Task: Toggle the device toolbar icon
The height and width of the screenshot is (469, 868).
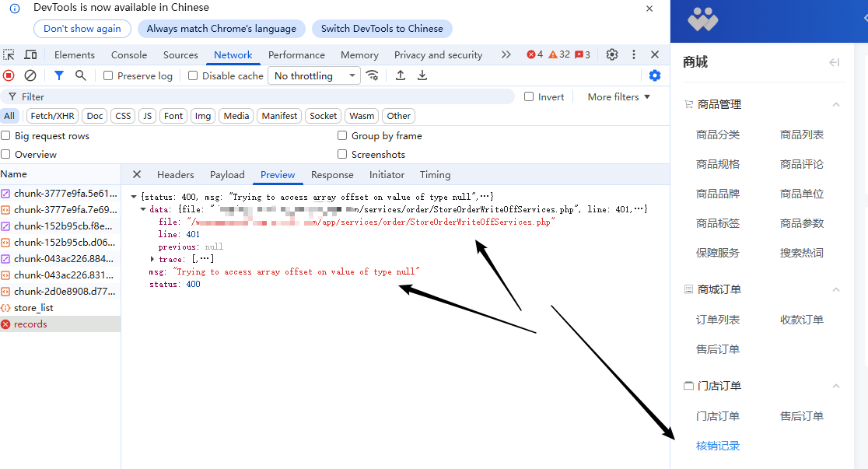Action: point(30,54)
